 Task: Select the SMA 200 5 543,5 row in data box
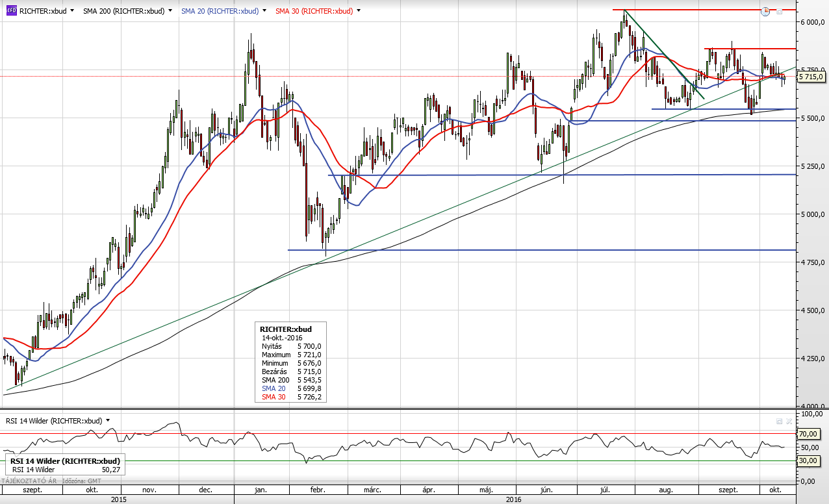tap(291, 380)
